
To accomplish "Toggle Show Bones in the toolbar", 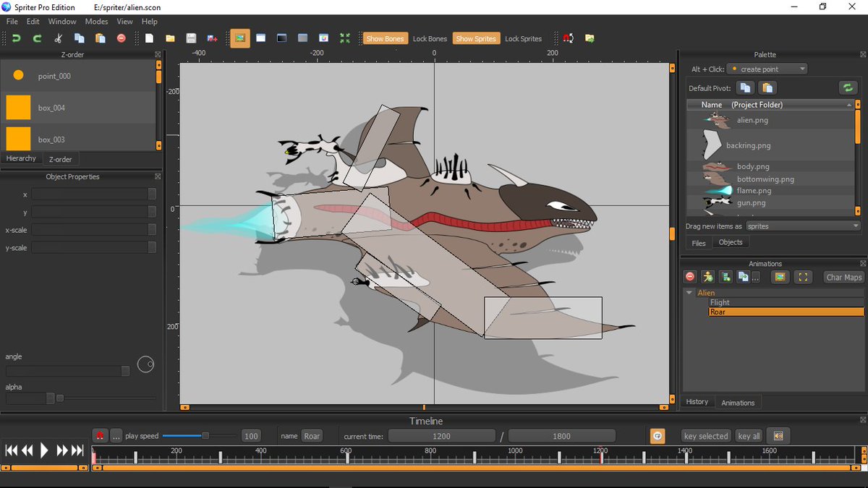I will point(386,38).
